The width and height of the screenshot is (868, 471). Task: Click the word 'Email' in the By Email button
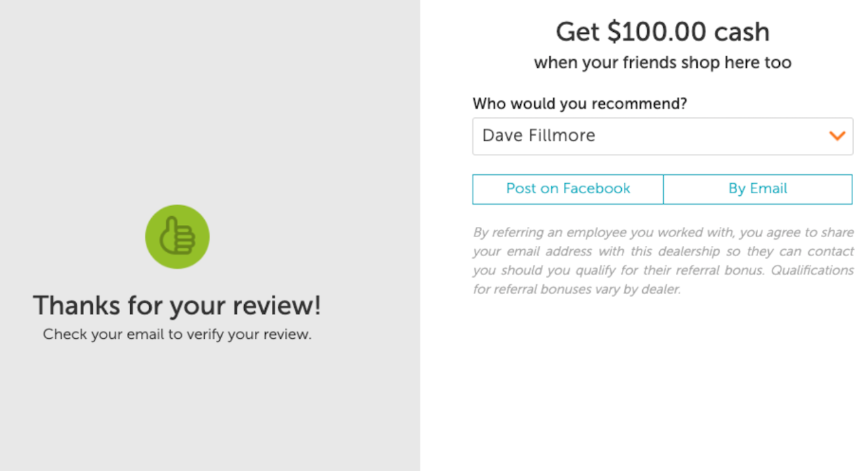coord(768,189)
